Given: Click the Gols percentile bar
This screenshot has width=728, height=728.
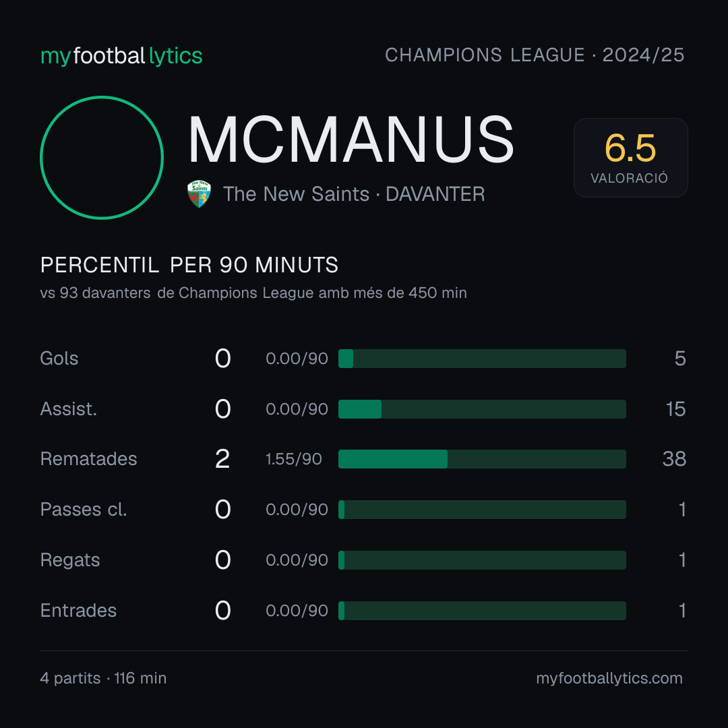Looking at the screenshot, I should click(482, 359).
